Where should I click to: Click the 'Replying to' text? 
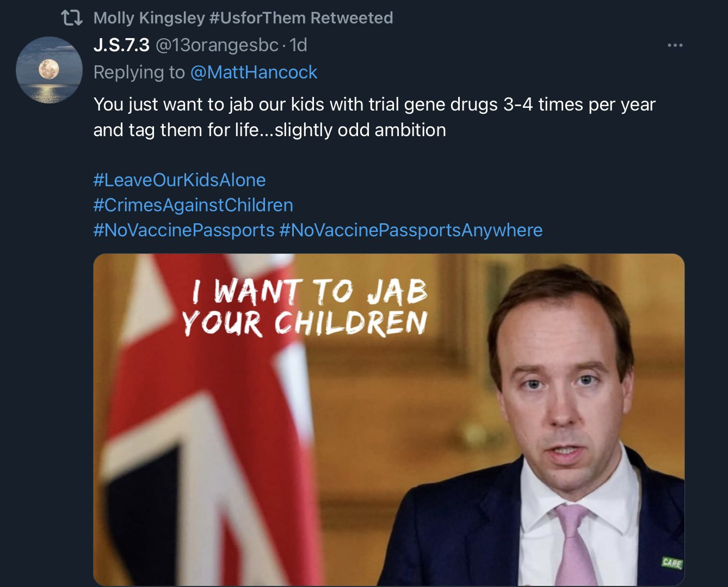click(139, 72)
